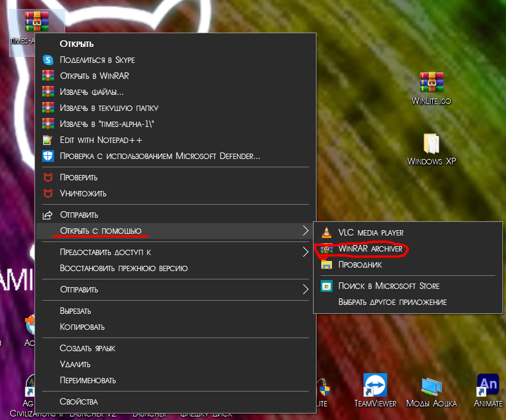Select 'Поиск в Microsoft Store'
506x420 pixels.
pos(408,286)
